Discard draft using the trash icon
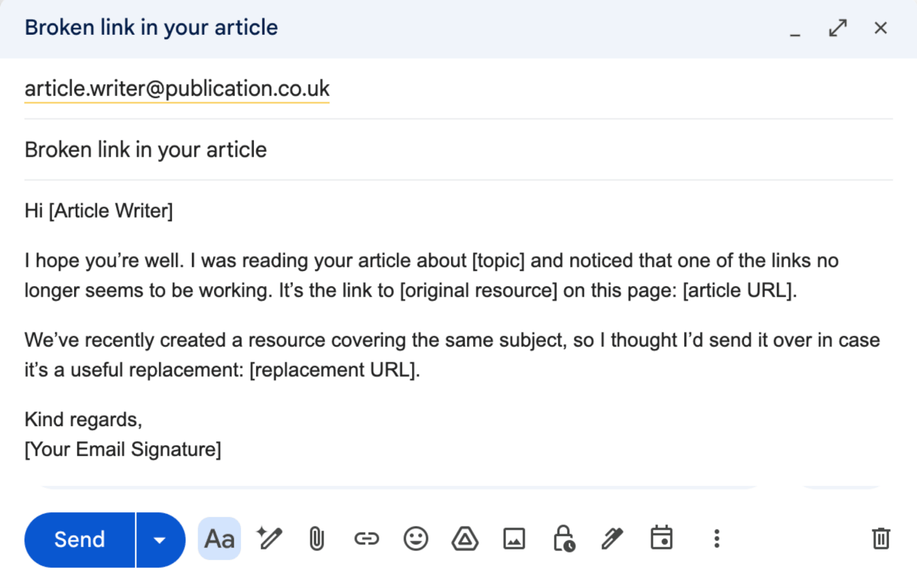 click(881, 538)
